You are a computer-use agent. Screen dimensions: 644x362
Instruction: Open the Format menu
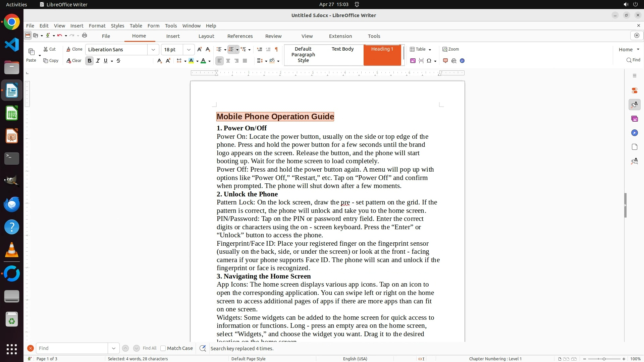pyautogui.click(x=97, y=26)
